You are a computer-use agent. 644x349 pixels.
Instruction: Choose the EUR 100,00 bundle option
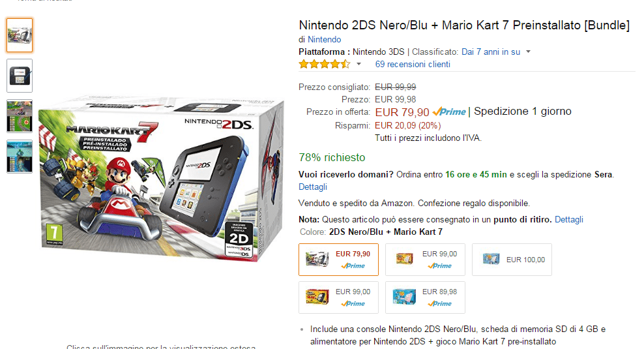(x=512, y=260)
